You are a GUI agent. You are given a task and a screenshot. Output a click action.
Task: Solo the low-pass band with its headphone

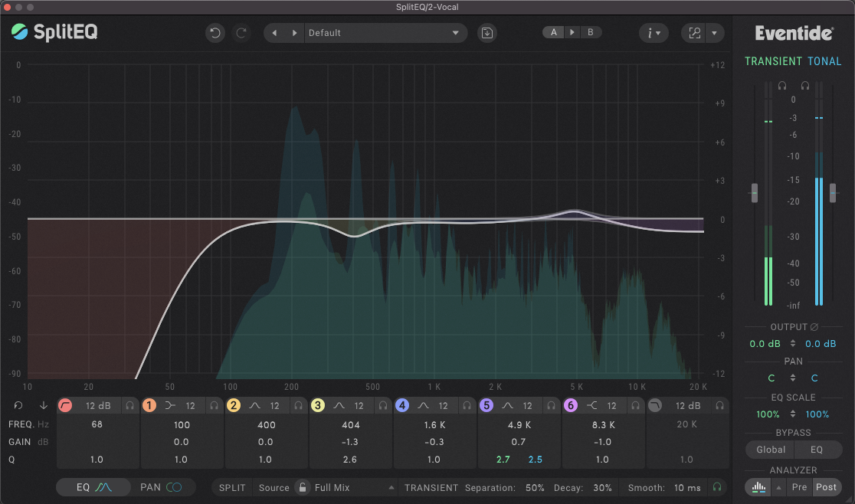[x=719, y=405]
